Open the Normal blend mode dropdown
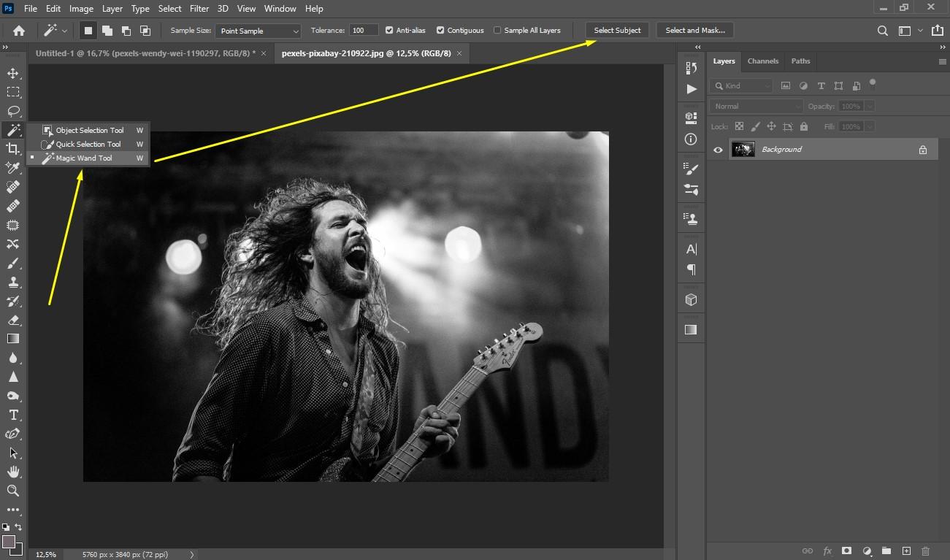The height and width of the screenshot is (560, 950). click(x=756, y=107)
